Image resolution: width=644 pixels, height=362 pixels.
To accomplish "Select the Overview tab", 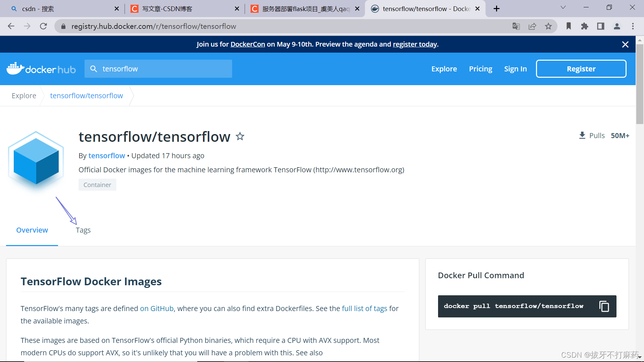I will click(x=32, y=230).
